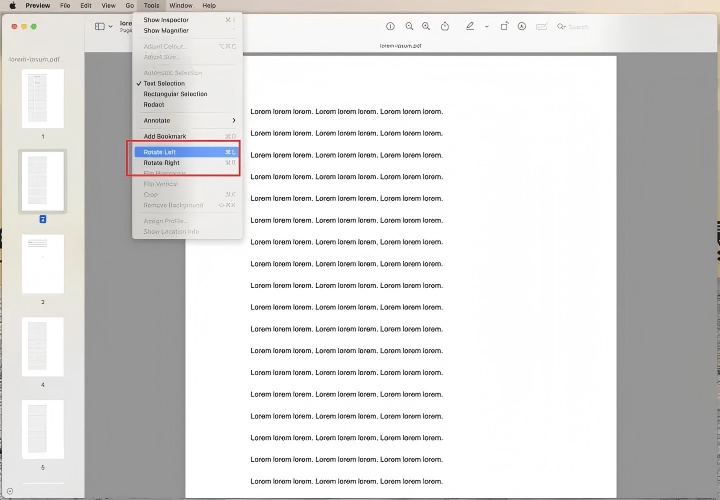Image resolution: width=720 pixels, height=500 pixels.
Task: Open the Go menu
Action: click(x=130, y=6)
